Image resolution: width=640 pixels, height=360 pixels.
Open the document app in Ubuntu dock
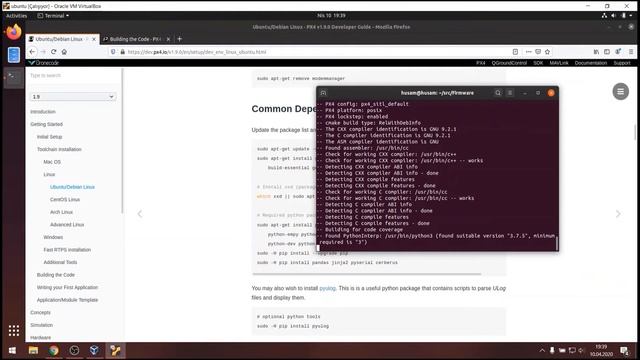point(14,55)
